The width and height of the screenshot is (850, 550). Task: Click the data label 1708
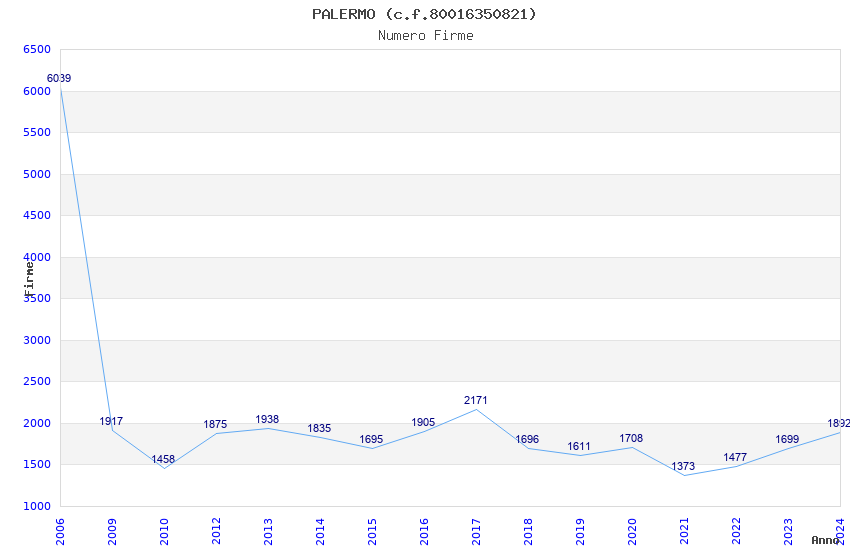tap(631, 438)
